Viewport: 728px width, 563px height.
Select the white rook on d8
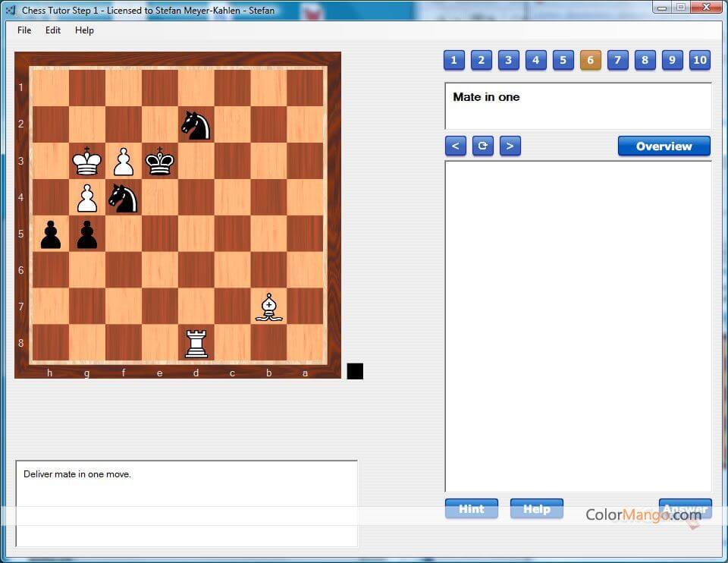coord(196,344)
